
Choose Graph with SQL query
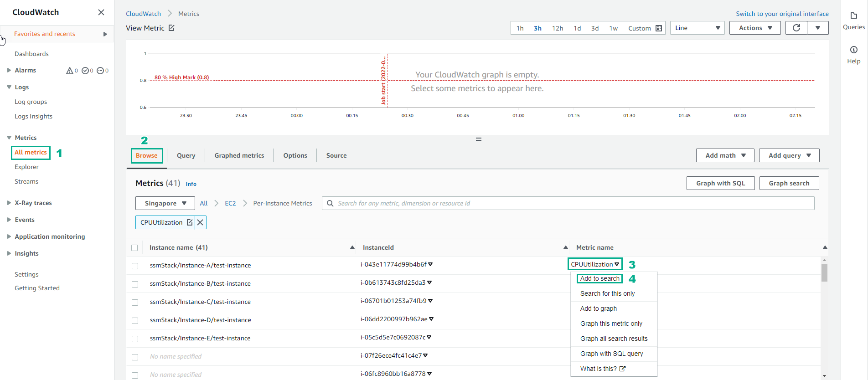pyautogui.click(x=612, y=354)
